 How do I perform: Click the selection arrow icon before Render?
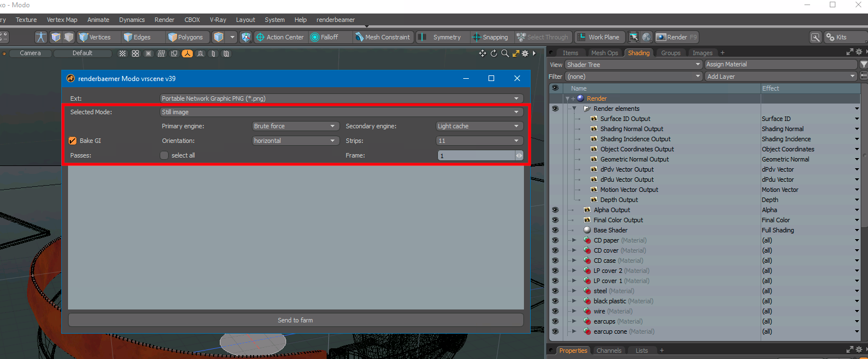click(634, 37)
